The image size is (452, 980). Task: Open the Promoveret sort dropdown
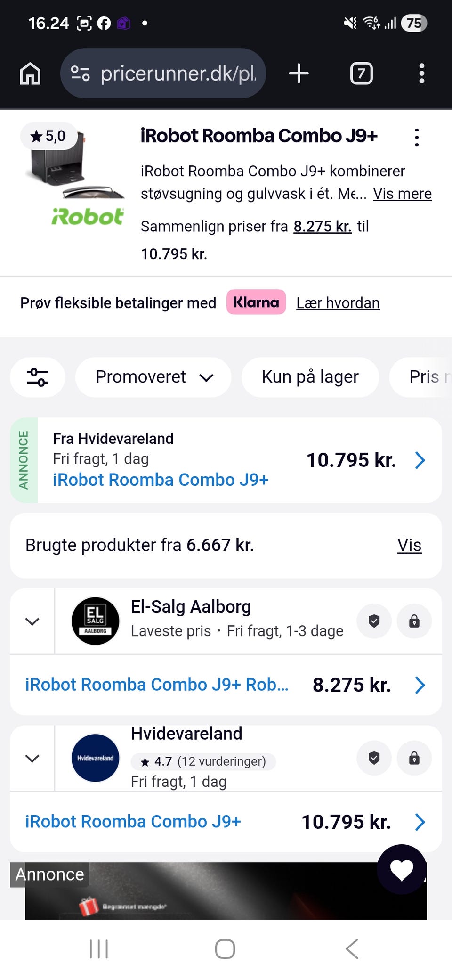coord(153,377)
